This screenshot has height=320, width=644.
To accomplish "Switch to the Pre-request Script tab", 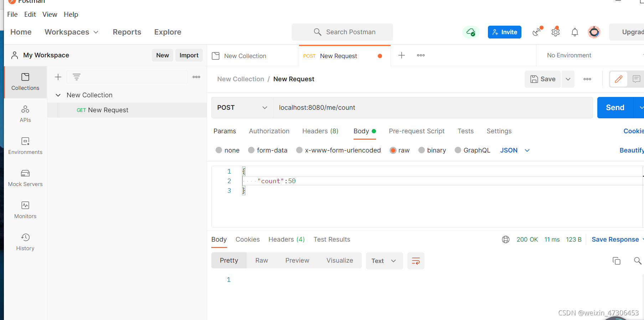I will point(417,131).
